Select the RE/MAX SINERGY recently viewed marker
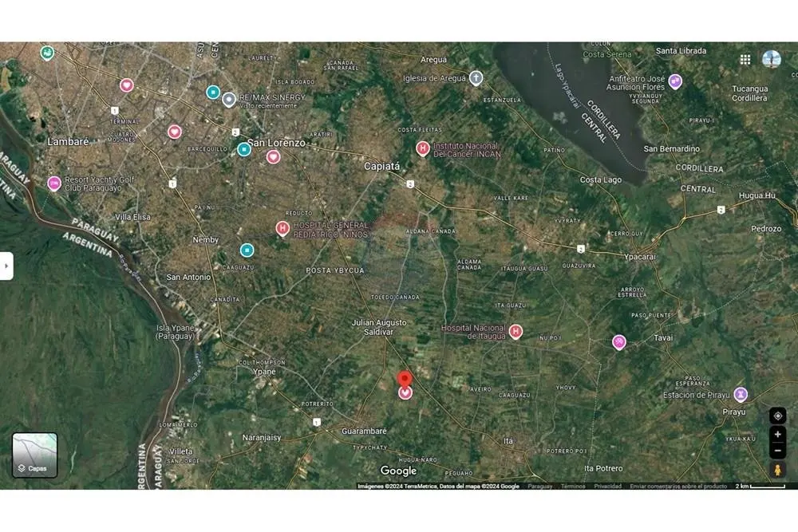This screenshot has height=532, width=798. [229, 100]
